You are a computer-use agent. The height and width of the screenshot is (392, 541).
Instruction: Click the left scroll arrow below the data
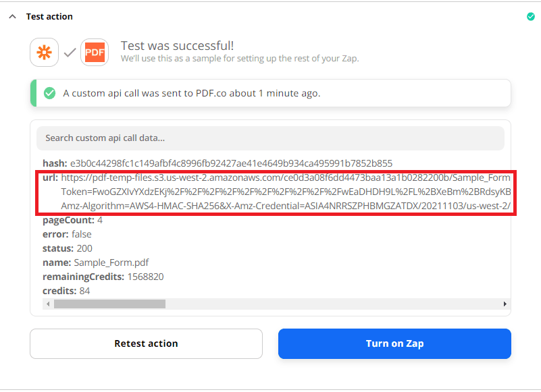[x=47, y=304]
